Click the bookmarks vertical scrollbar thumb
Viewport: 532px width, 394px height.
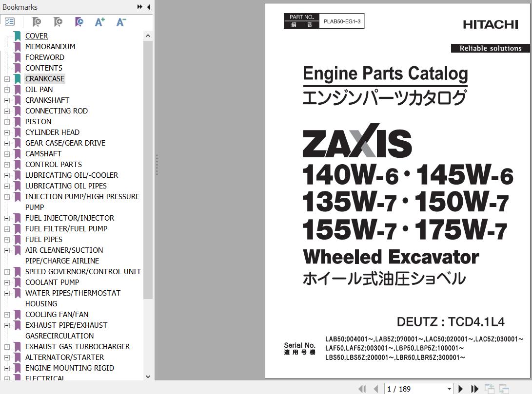[x=148, y=170]
